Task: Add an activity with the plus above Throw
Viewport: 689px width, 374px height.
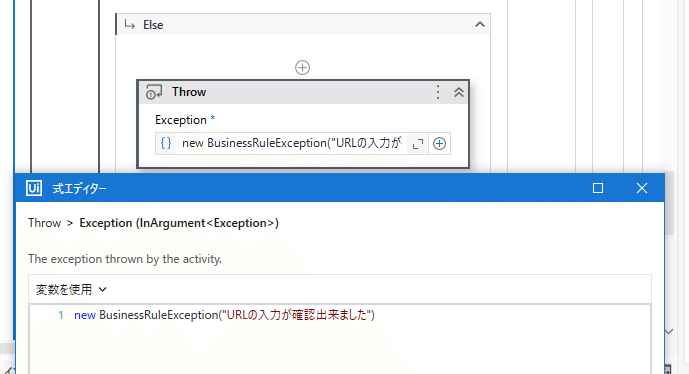Action: 302,68
